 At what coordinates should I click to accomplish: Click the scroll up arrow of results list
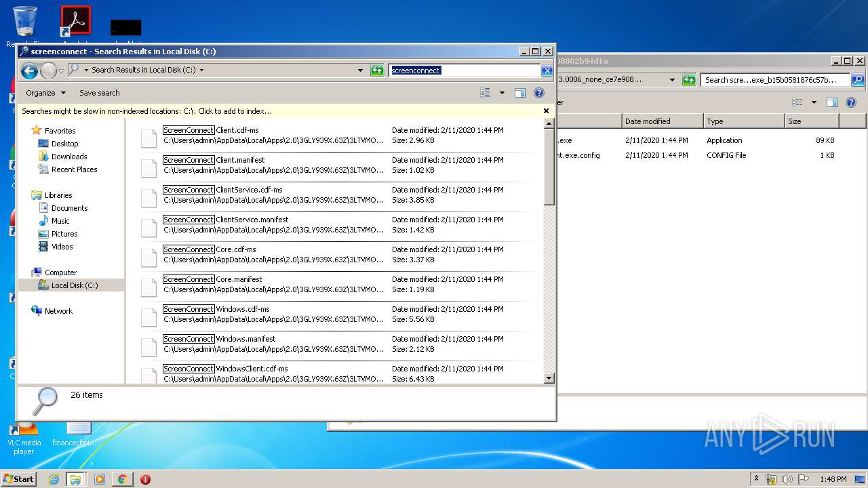point(549,124)
